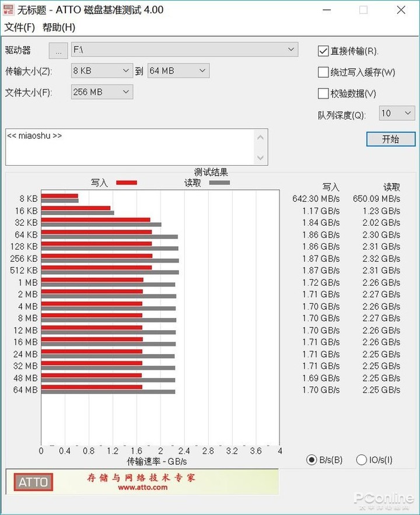Screen dimensions: 420x515
Task: Click the 读取 column header in results
Action: pos(392,187)
